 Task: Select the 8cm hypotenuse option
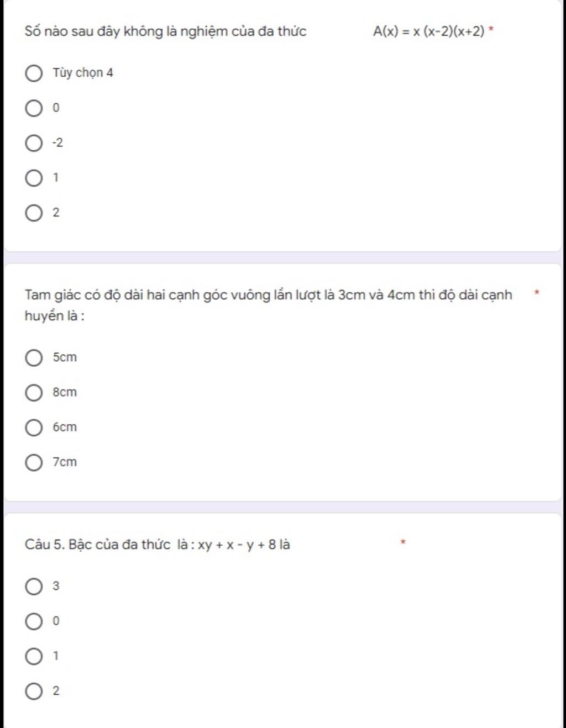coord(34,393)
